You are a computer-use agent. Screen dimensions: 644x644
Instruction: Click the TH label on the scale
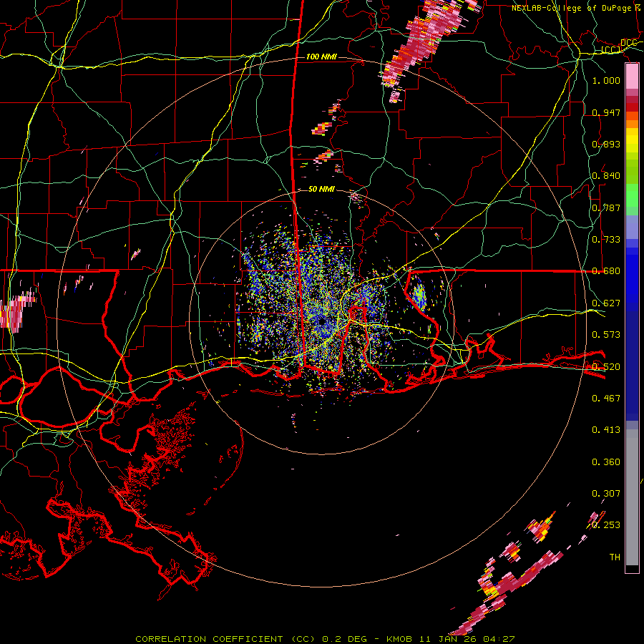615,557
